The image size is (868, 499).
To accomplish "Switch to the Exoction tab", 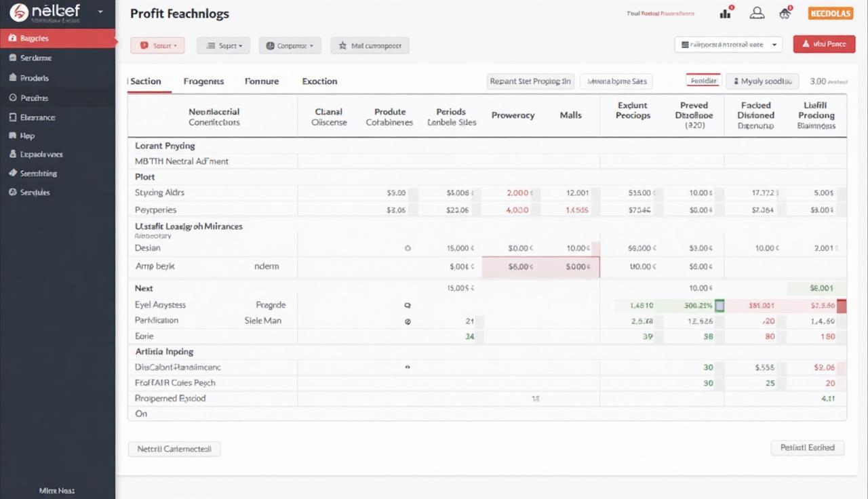I will tap(319, 81).
